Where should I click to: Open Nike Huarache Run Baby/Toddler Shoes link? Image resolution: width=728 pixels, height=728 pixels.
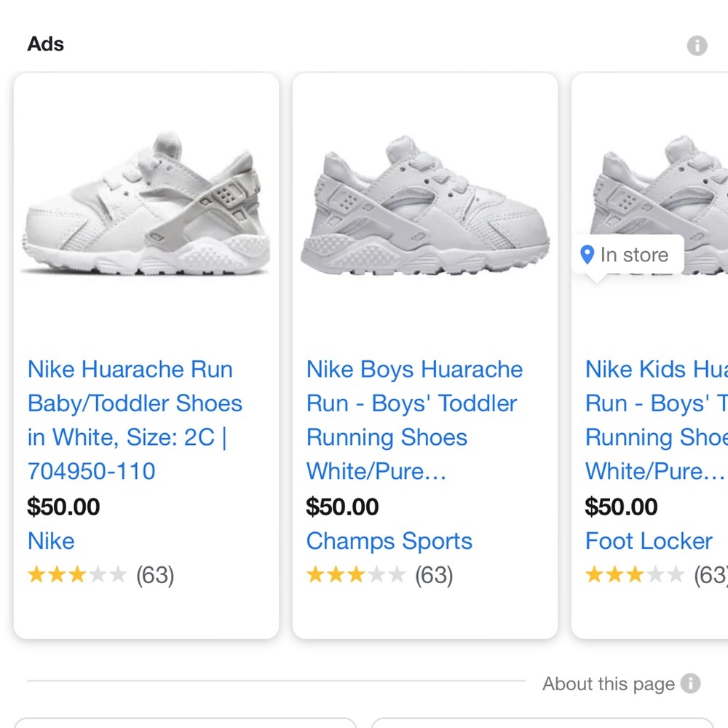(135, 420)
